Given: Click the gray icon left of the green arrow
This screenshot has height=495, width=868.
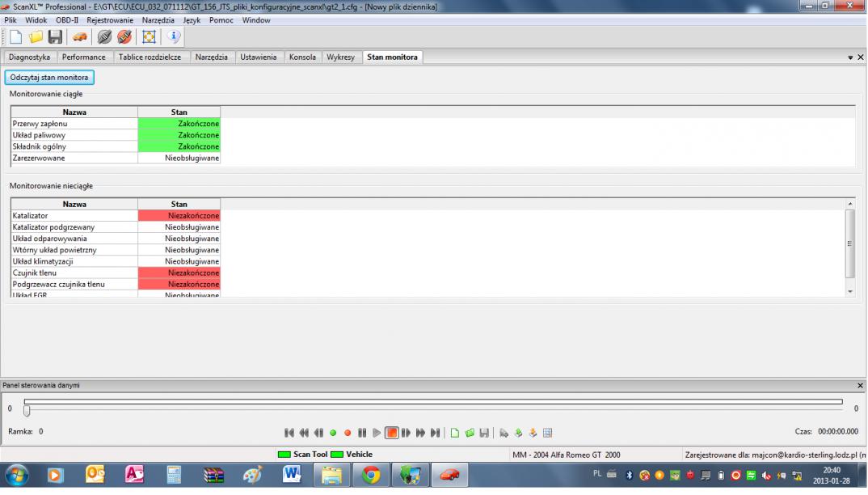Looking at the screenshot, I should 504,433.
